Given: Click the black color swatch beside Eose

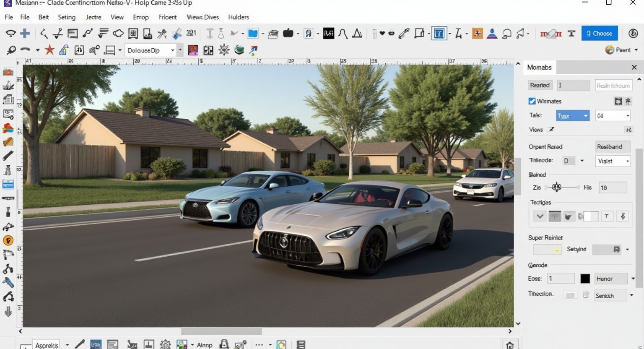Looking at the screenshot, I should (585, 279).
